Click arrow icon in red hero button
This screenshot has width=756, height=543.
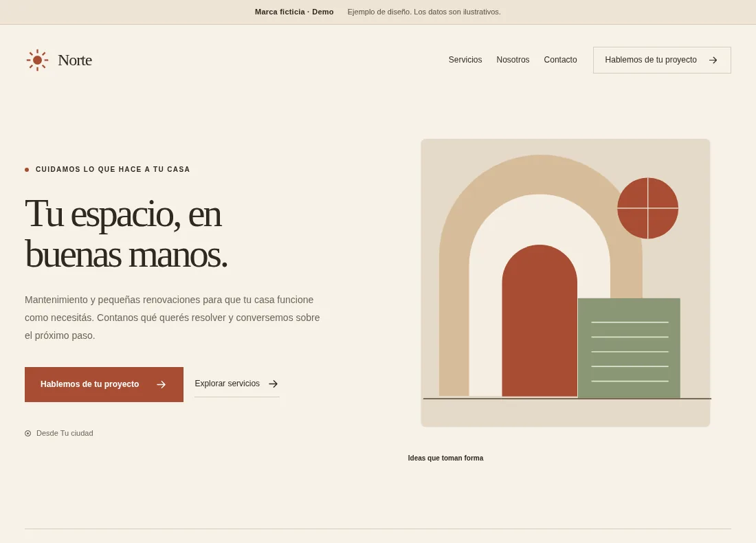pyautogui.click(x=162, y=384)
